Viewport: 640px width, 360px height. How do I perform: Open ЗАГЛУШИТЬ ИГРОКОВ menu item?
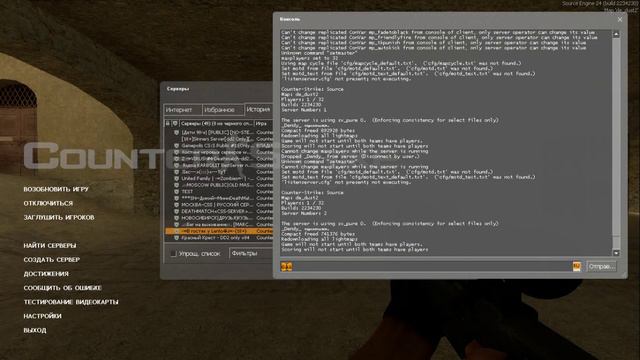pyautogui.click(x=59, y=218)
